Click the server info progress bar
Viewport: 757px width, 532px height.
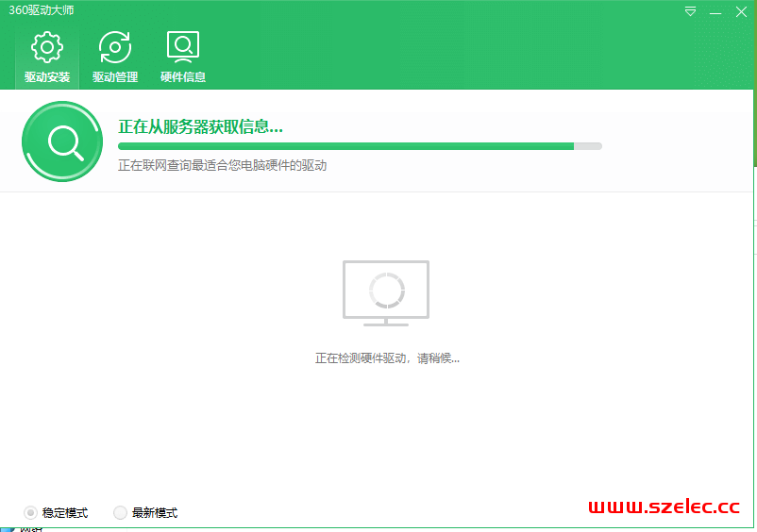[360, 146]
